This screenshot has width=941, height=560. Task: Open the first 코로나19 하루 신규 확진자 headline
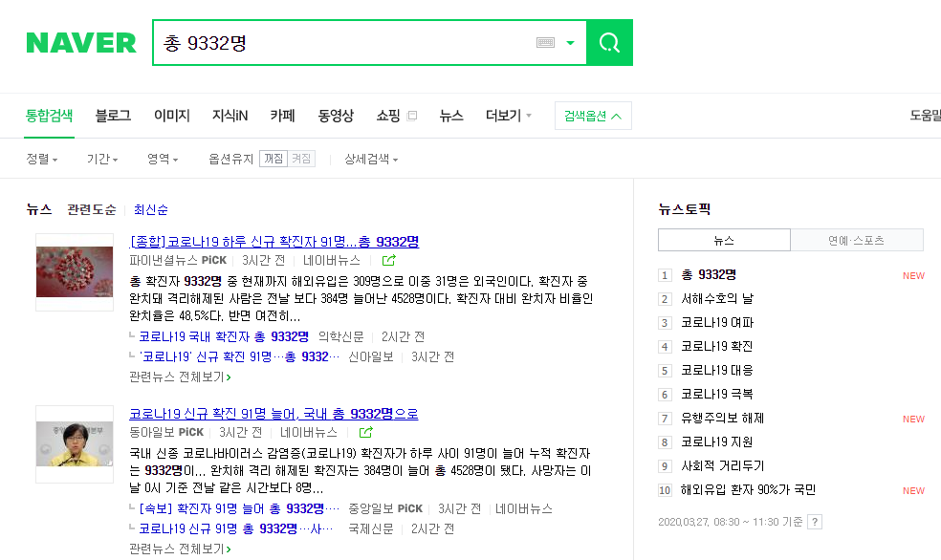(x=274, y=242)
